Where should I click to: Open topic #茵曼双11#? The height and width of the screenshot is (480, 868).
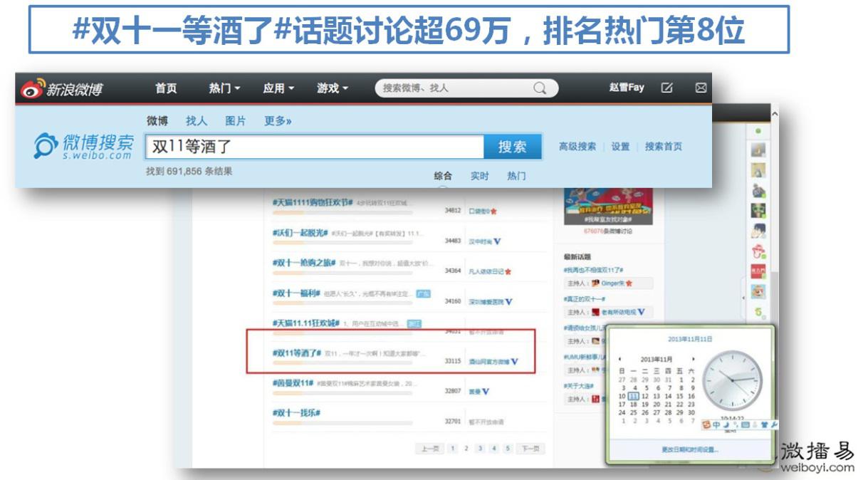(x=293, y=382)
